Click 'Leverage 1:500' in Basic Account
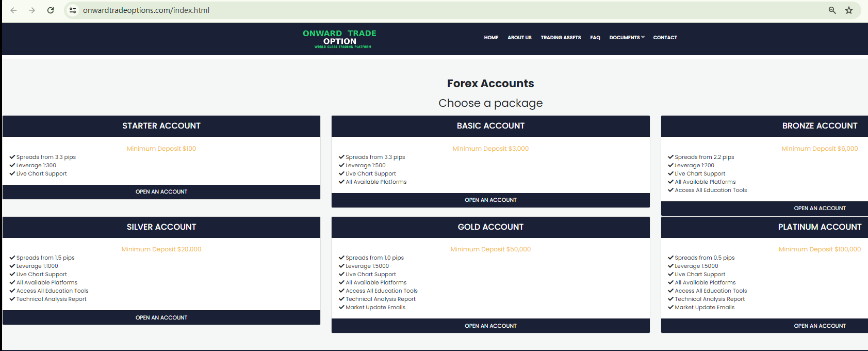The height and width of the screenshot is (351, 868). point(366,166)
